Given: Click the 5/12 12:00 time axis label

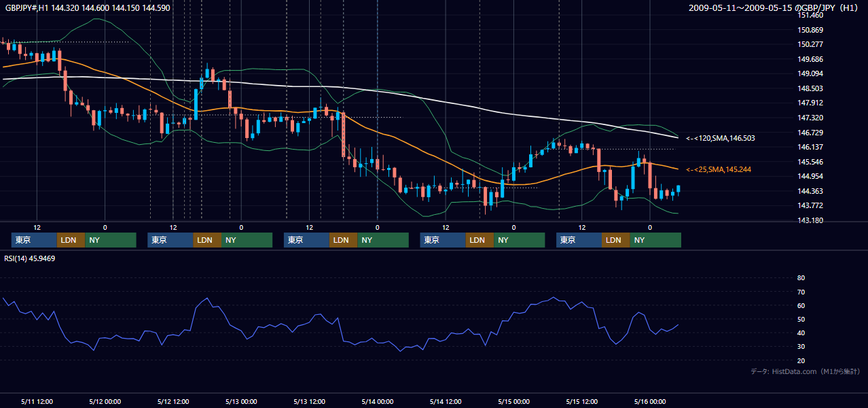Looking at the screenshot, I should [x=173, y=401].
